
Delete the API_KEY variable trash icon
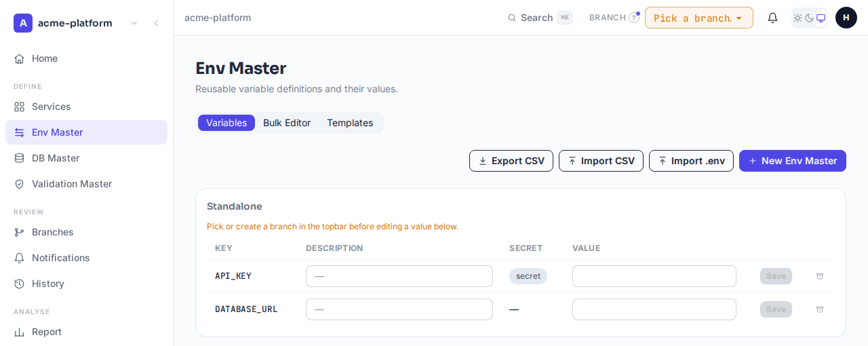(x=820, y=276)
